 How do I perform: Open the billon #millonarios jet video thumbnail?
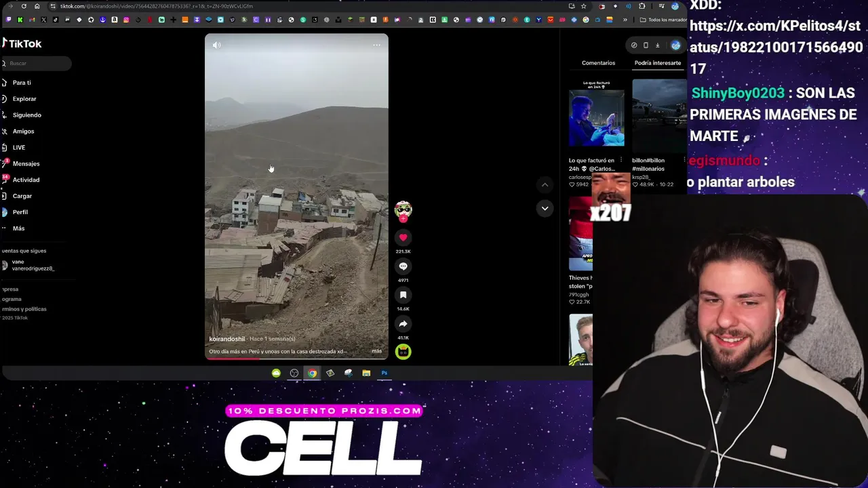[x=659, y=116]
